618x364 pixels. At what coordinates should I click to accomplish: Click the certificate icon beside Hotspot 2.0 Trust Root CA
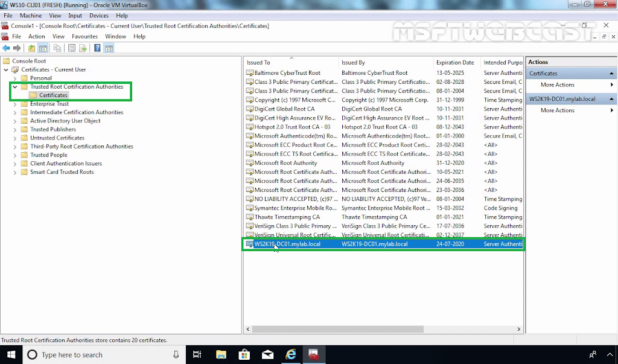[x=249, y=127]
